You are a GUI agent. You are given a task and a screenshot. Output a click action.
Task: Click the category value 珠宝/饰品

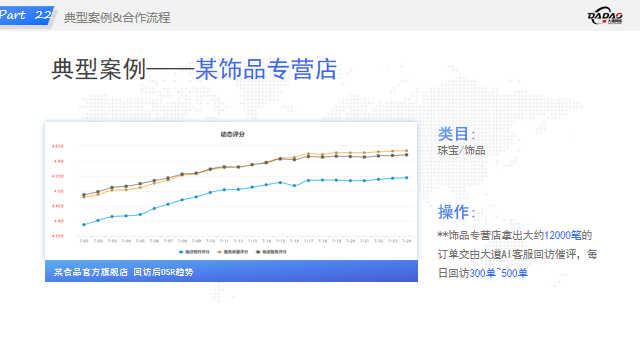pos(461,150)
